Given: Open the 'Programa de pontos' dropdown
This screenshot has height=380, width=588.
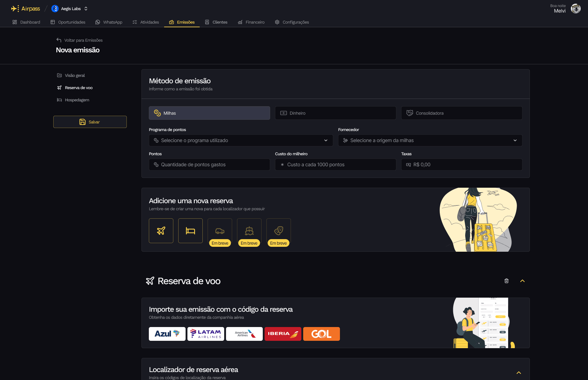Looking at the screenshot, I should [x=241, y=140].
